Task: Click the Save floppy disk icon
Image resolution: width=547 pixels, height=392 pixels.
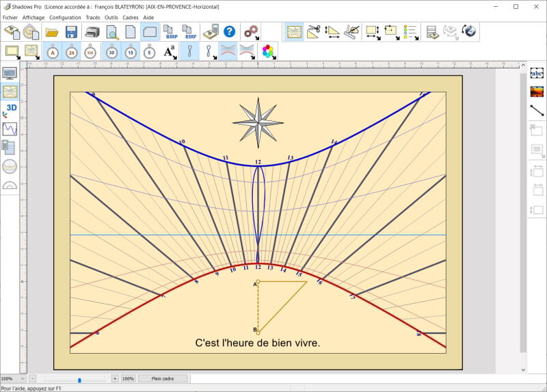Action: [x=70, y=31]
